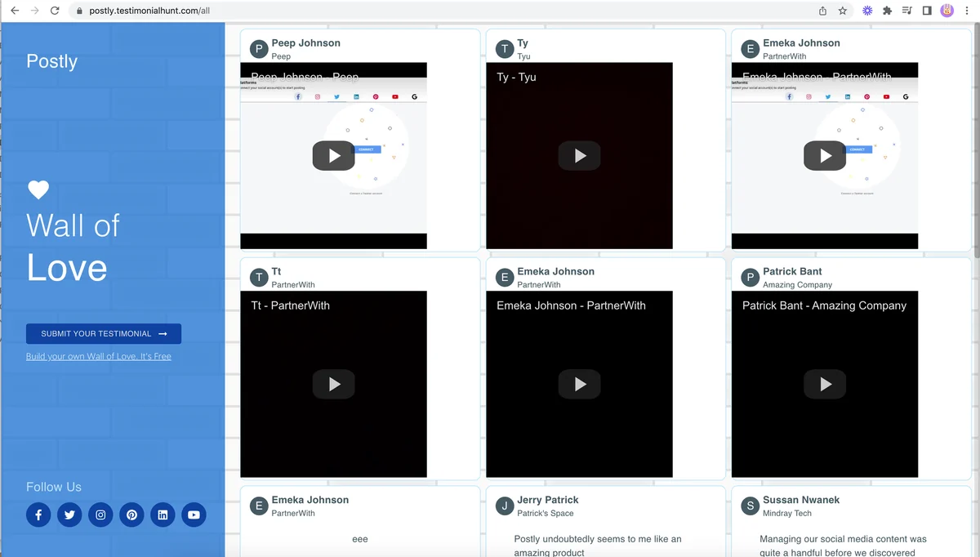Open the 'Patrick Bant - Amazing Company' video title
This screenshot has width=980, height=557.
pos(824,305)
